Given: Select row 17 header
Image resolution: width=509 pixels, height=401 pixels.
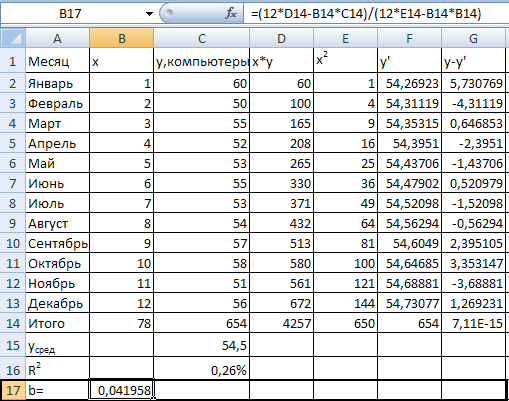Looking at the screenshot, I should click(x=13, y=390).
